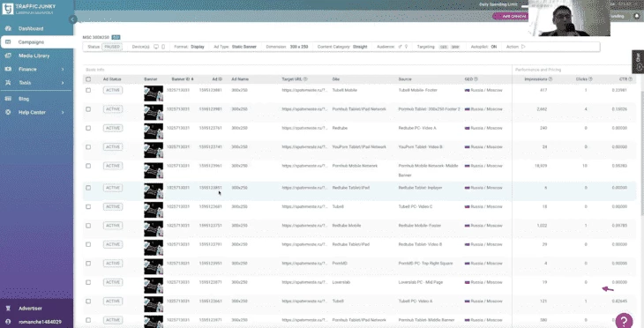Click the Advertiser role icon
Image resolution: width=644 pixels, height=328 pixels.
(x=8, y=309)
